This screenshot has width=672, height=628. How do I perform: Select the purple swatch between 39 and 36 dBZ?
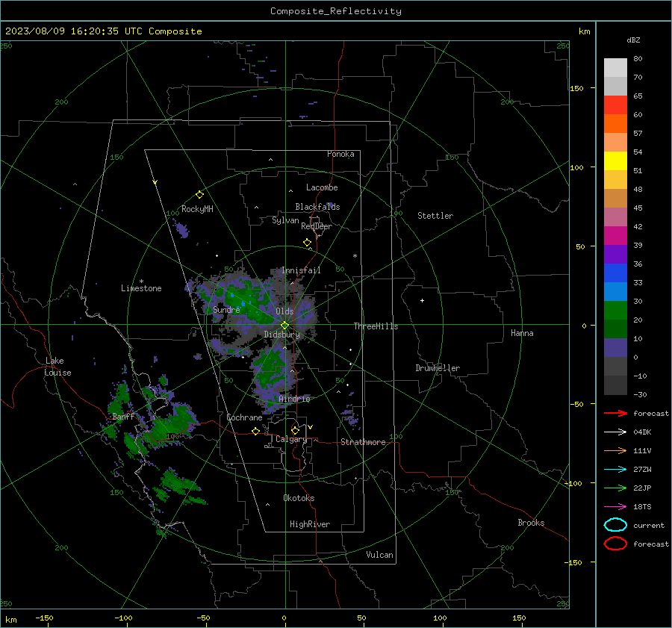point(615,255)
